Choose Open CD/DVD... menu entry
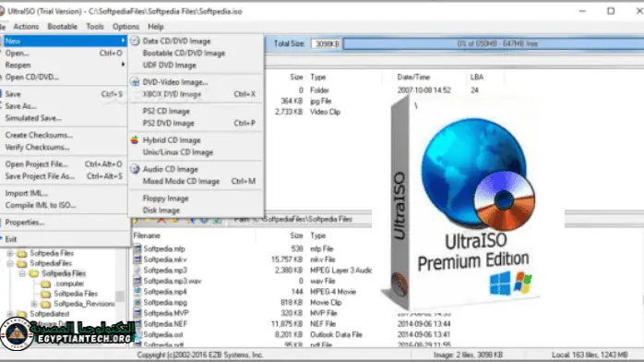Screen dimensions: 644x362 (64, 77)
